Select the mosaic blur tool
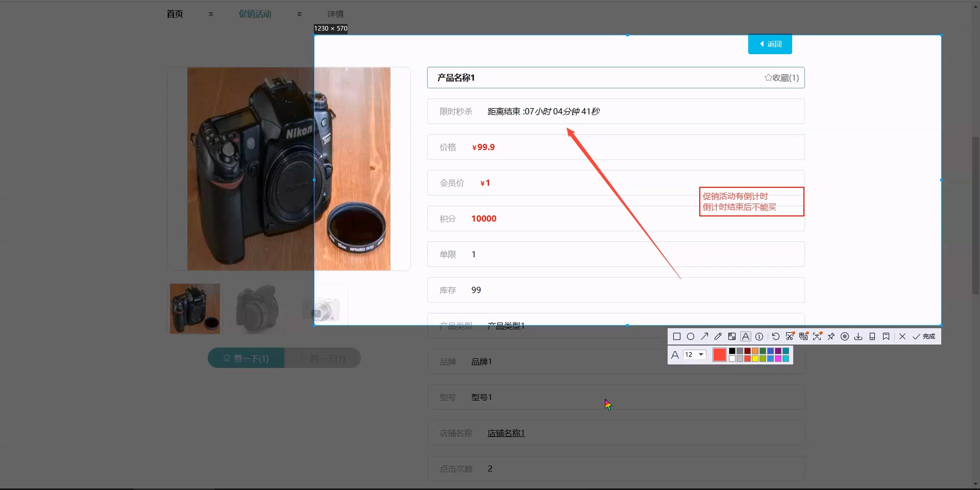 [x=732, y=336]
